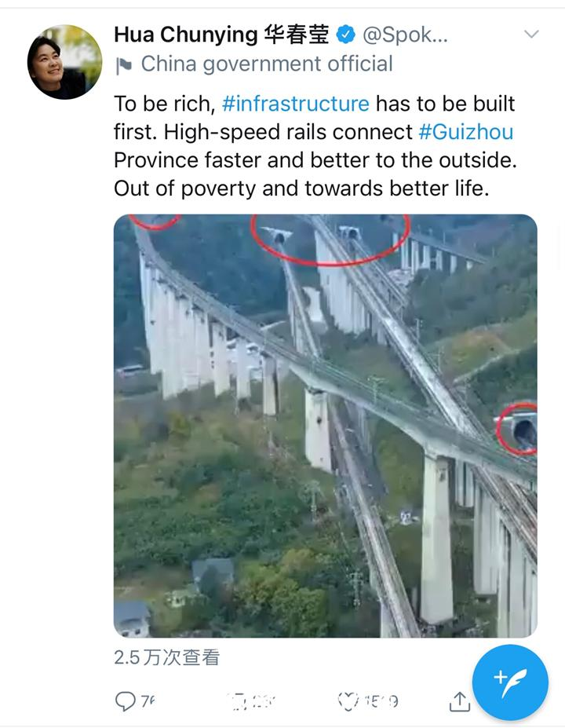Expand the tweet options chevron
The width and height of the screenshot is (565, 728).
tap(531, 34)
